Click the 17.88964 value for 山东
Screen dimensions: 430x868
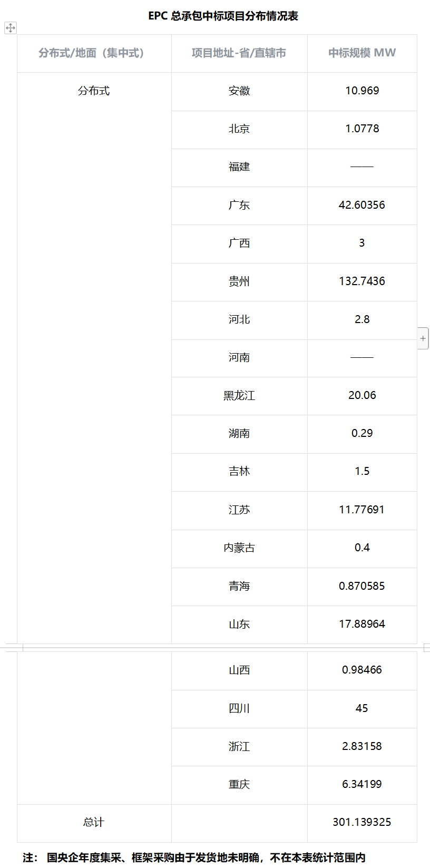362,624
